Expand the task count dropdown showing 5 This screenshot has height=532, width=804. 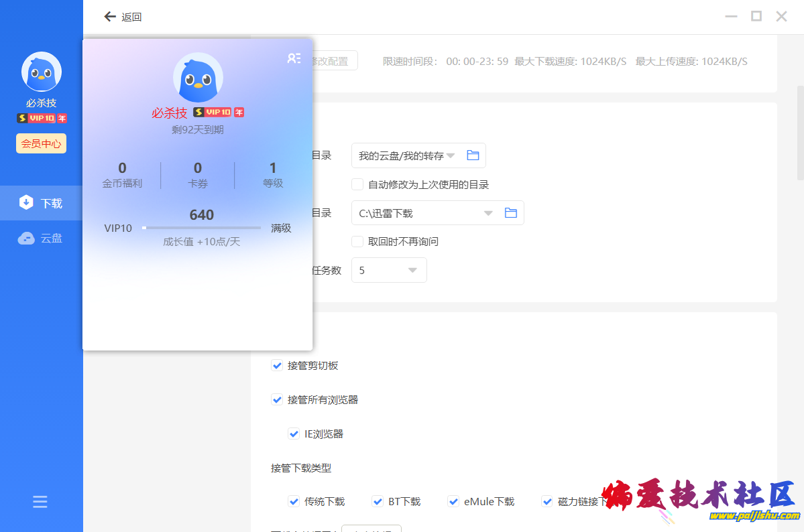coord(412,270)
